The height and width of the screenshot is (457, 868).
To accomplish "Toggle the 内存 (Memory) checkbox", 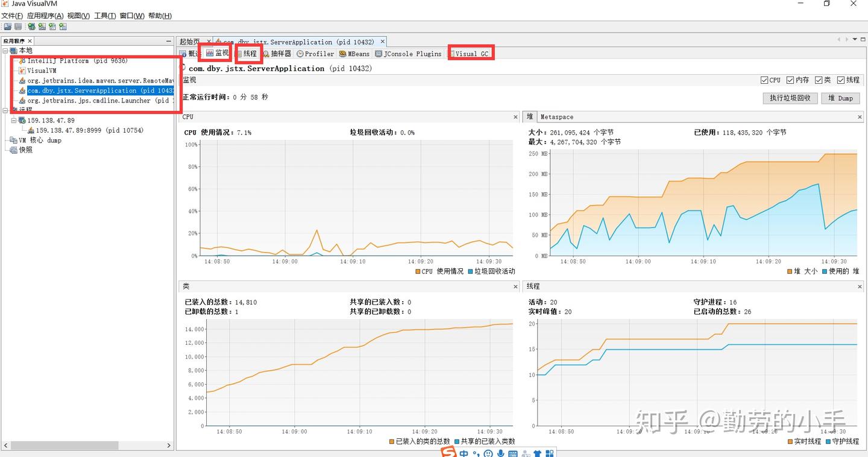I will coord(790,80).
